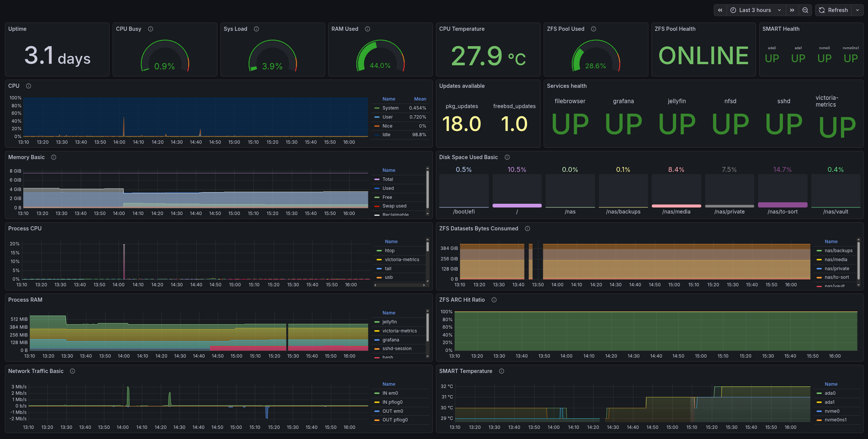Shift time range forward with double-right arrows
The height and width of the screenshot is (439, 868).
coord(792,10)
